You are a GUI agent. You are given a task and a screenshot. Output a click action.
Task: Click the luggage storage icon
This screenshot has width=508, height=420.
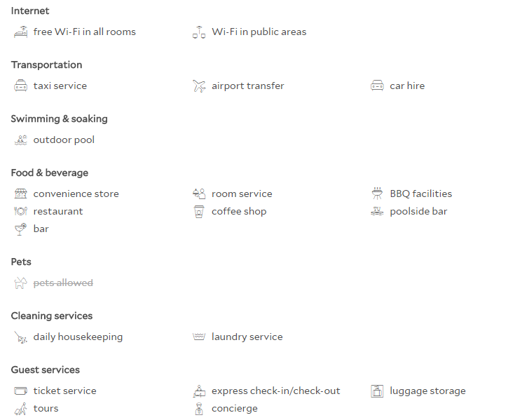click(x=377, y=391)
